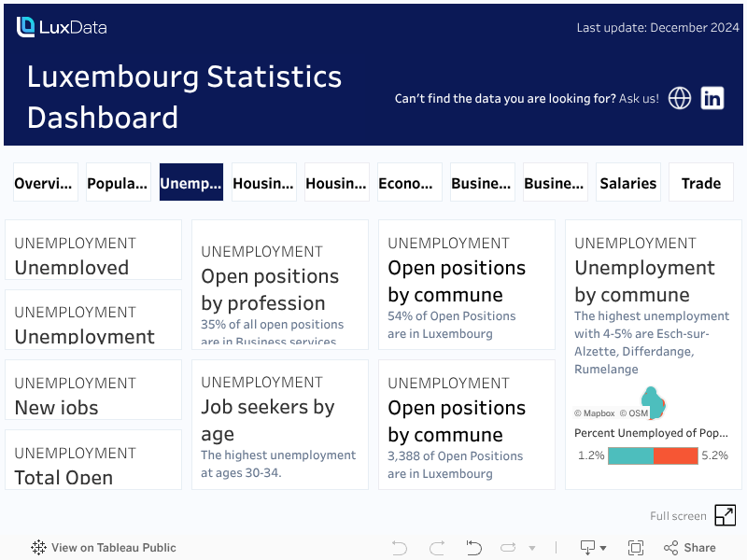This screenshot has width=747, height=560.
Task: Switch to the Salaries tab
Action: coord(627,183)
